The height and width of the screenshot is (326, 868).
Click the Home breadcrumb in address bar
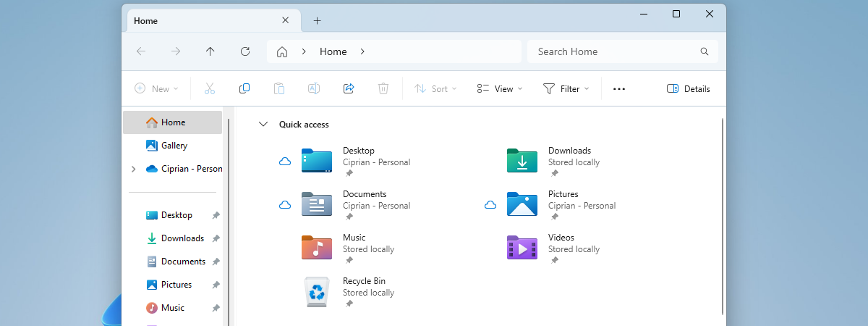click(x=333, y=51)
